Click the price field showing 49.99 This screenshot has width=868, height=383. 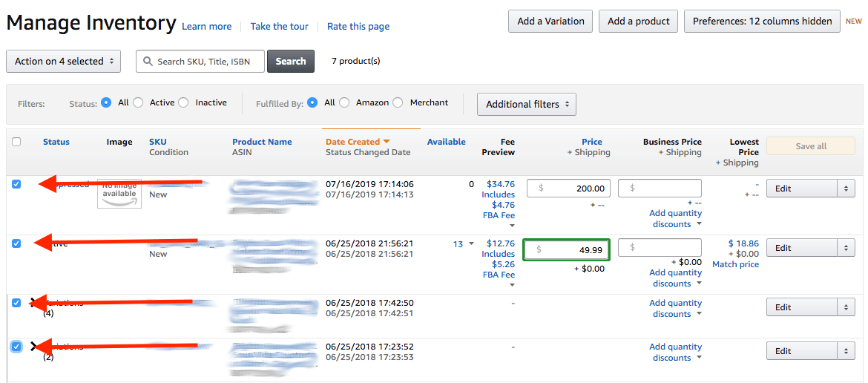click(566, 250)
